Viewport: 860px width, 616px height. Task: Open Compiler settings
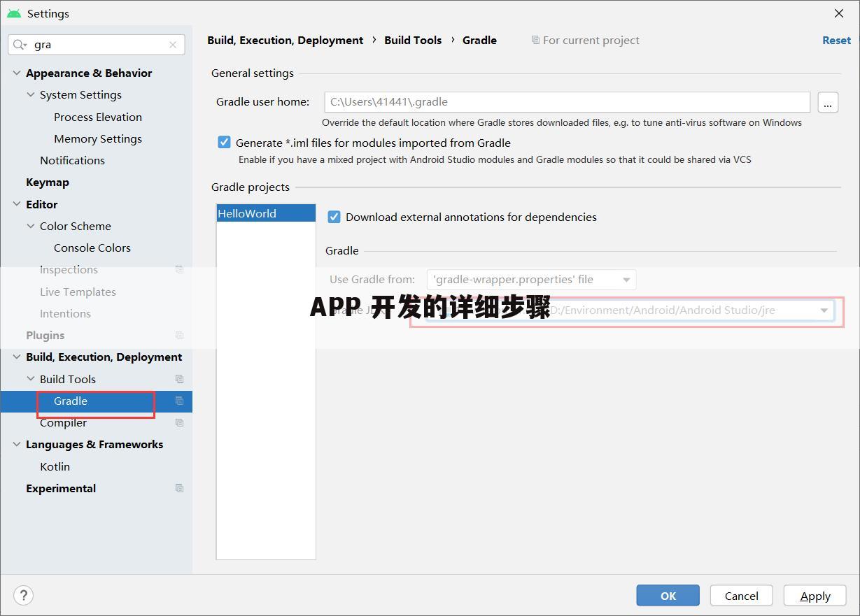(x=63, y=423)
